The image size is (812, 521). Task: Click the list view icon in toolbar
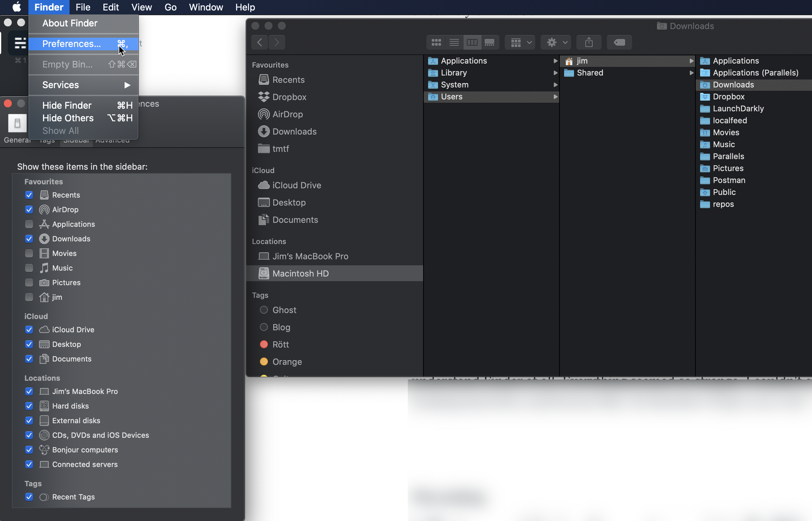tap(454, 42)
